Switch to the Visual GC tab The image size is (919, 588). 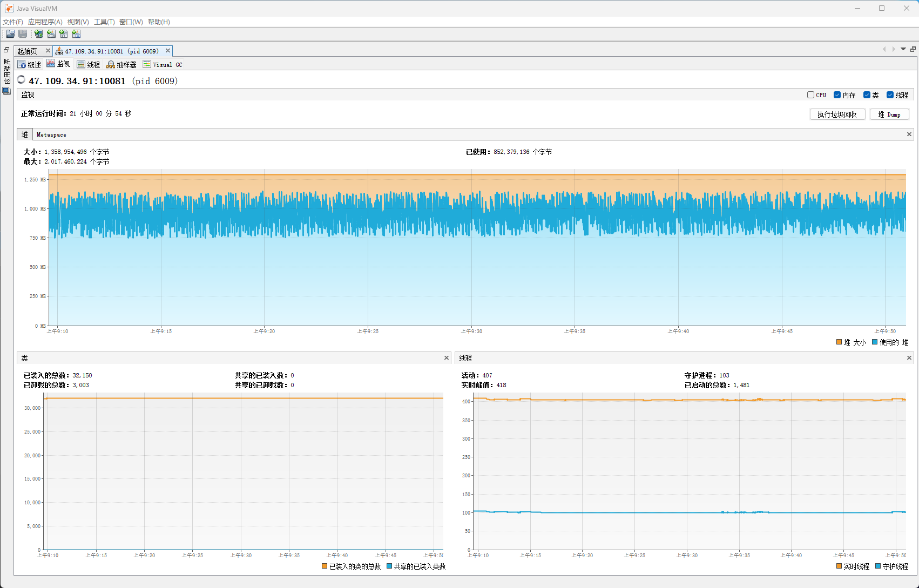click(163, 65)
